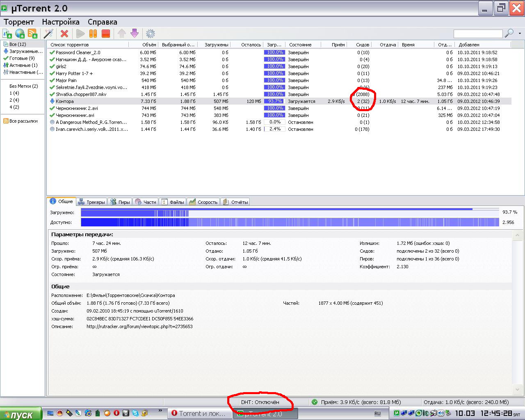The height and width of the screenshot is (420, 525).
Task: Switch to Opera Torrent taskbar window
Action: pos(199,413)
